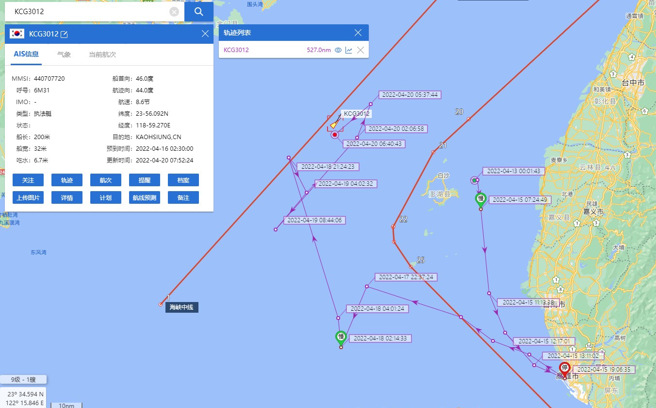656x408 pixels.
Task: Close the 轨迹列表 panel
Action: [x=358, y=33]
